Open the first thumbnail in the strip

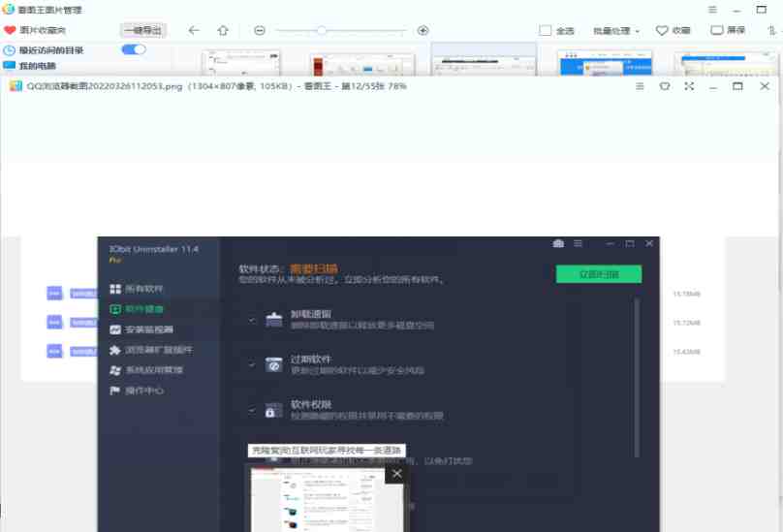pyautogui.click(x=240, y=63)
